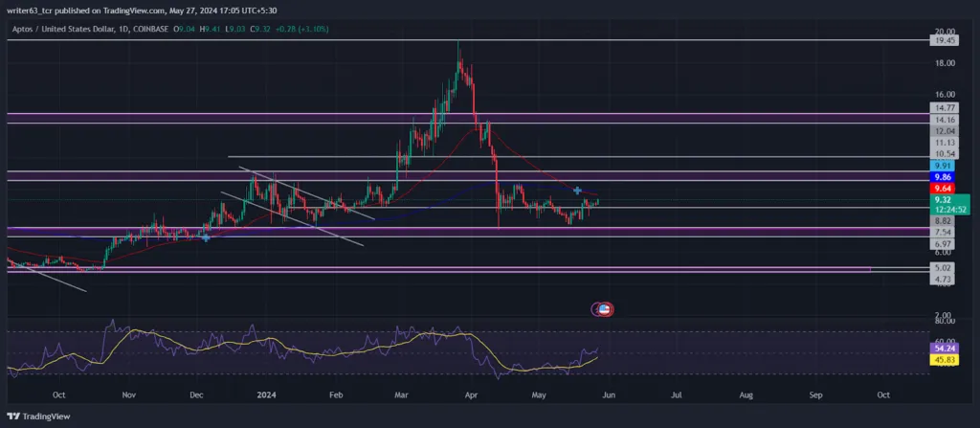Click the C9.32 close value in legend
The width and height of the screenshot is (980, 428).
point(260,29)
